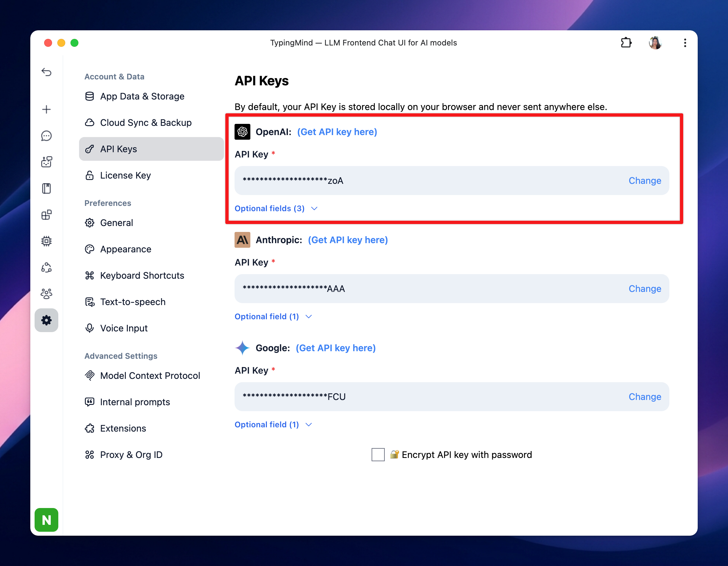Open Keyboard Shortcuts preferences
The image size is (728, 566).
(151, 275)
